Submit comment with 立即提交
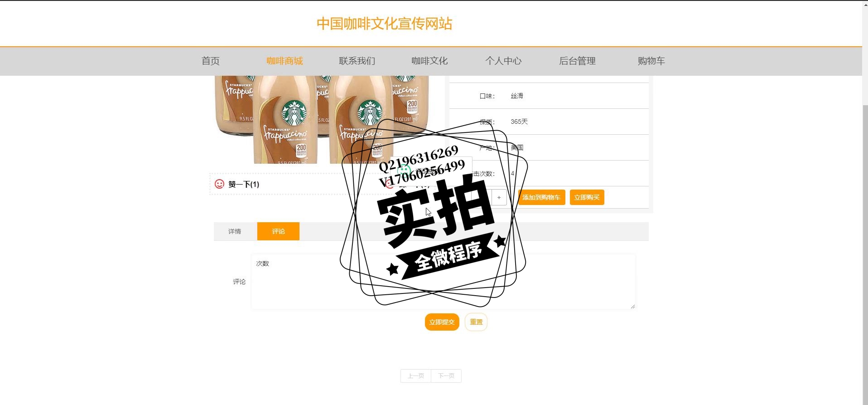The width and height of the screenshot is (868, 405). (442, 322)
